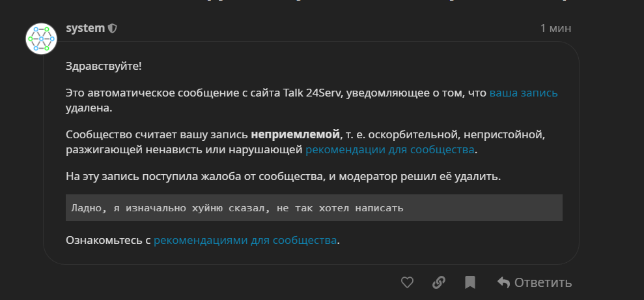Open "рекомендации для сообщества" link in second paragraph
The width and height of the screenshot is (644, 300).
click(390, 150)
